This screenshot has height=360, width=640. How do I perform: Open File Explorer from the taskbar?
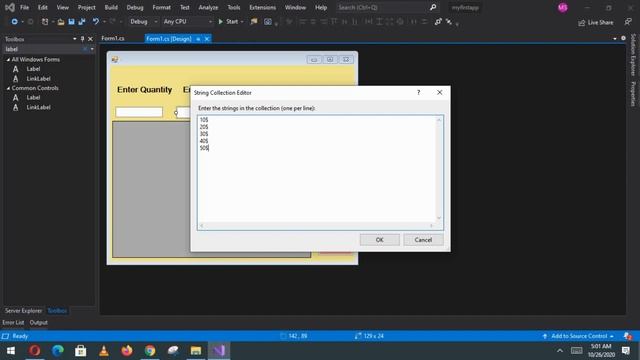pyautogui.click(x=196, y=351)
